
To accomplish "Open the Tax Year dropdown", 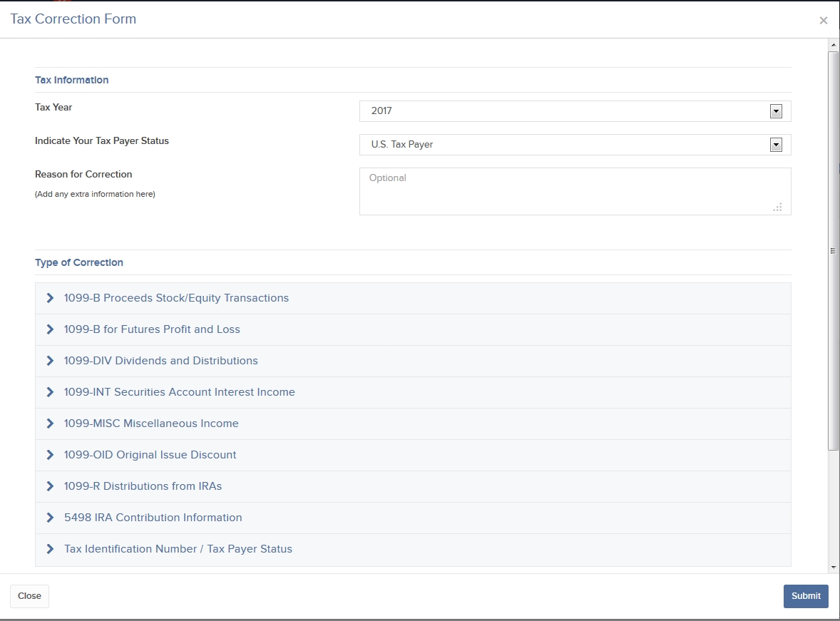I will point(575,111).
